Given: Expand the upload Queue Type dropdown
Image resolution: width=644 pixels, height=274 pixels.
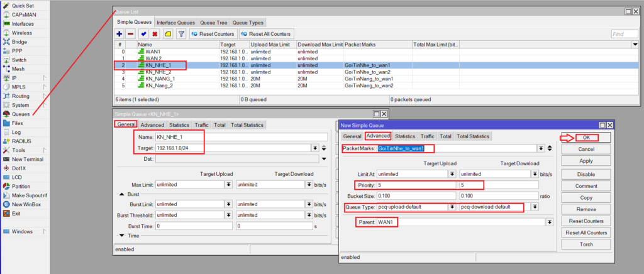Looking at the screenshot, I should pyautogui.click(x=451, y=207).
